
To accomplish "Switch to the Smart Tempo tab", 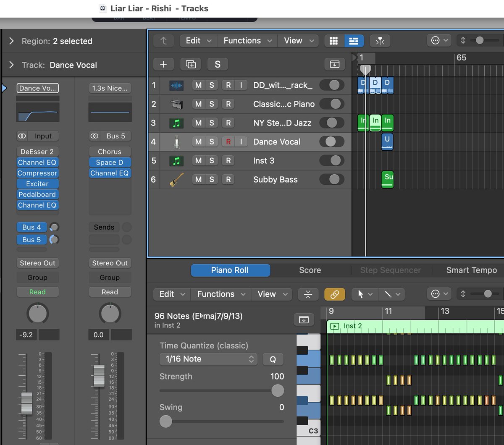I will click(x=472, y=270).
